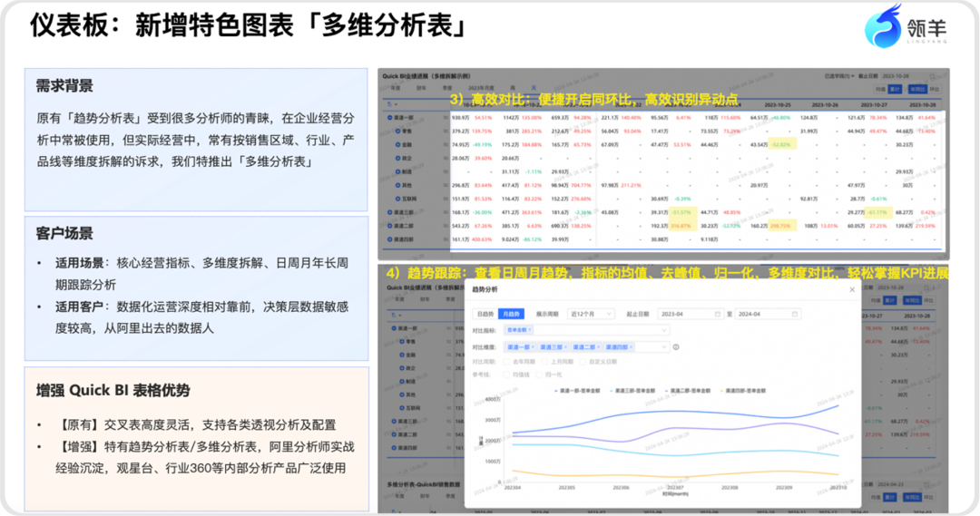Check the 上月同期 checkbox

click(x=544, y=362)
